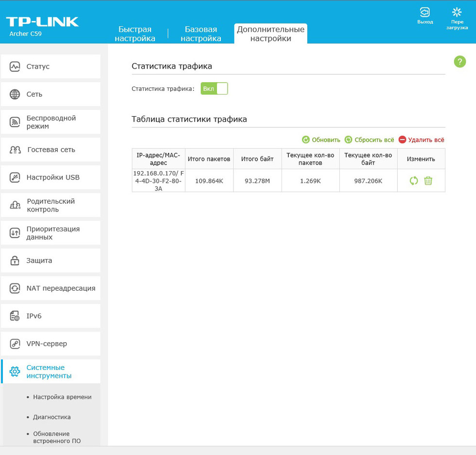This screenshot has width=476, height=455.
Task: Click the green help question mark icon
Action: pos(459,62)
